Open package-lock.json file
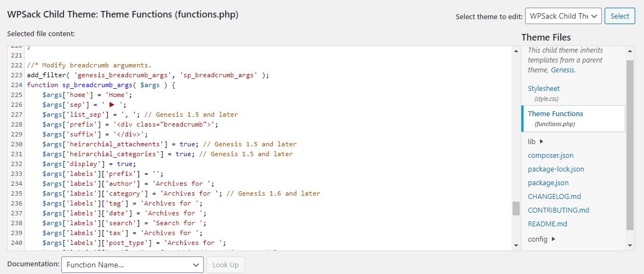Viewport: 644px width, 274px height. click(556, 169)
